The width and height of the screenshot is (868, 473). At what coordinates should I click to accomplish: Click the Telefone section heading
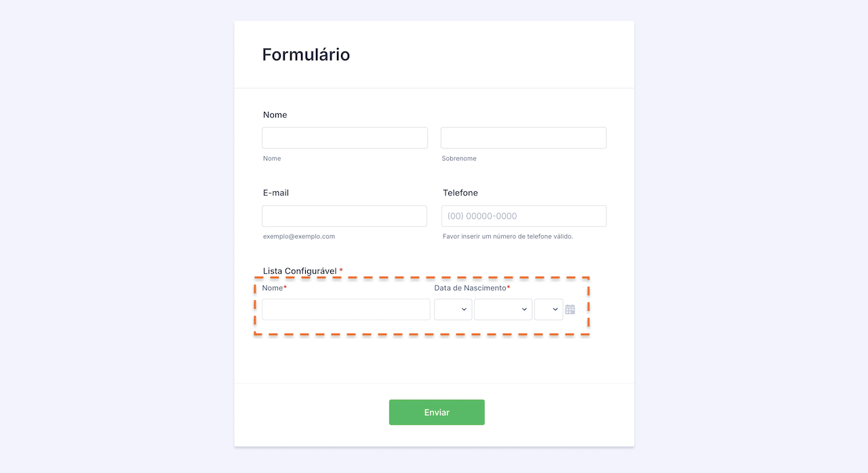point(460,192)
